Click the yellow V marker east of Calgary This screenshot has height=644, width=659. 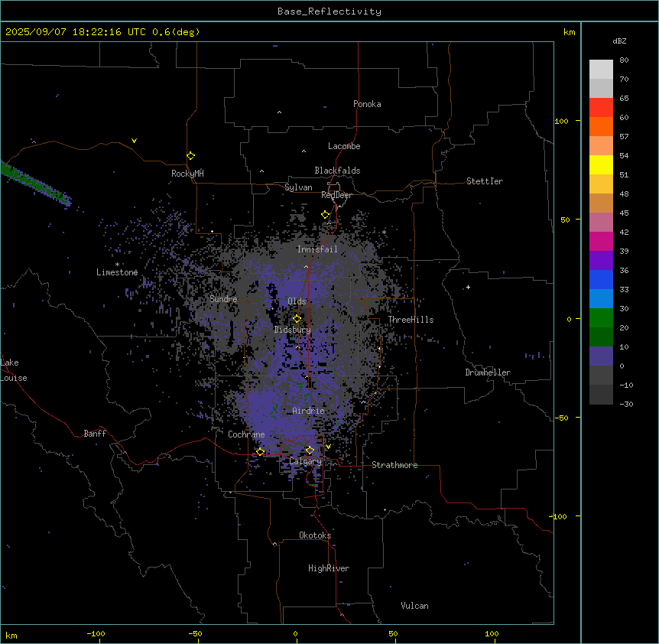coord(328,447)
